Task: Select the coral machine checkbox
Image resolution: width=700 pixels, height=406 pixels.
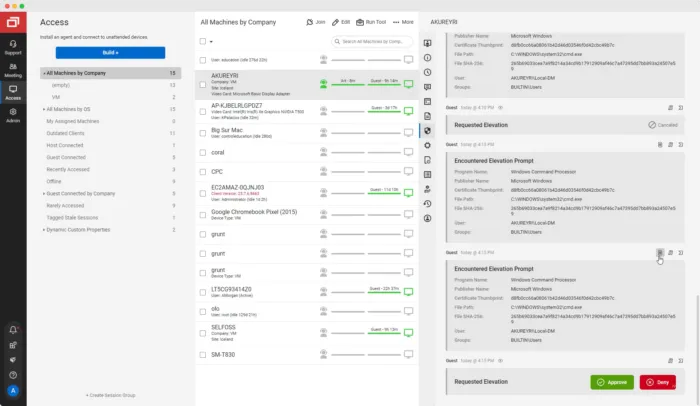Action: click(x=203, y=153)
